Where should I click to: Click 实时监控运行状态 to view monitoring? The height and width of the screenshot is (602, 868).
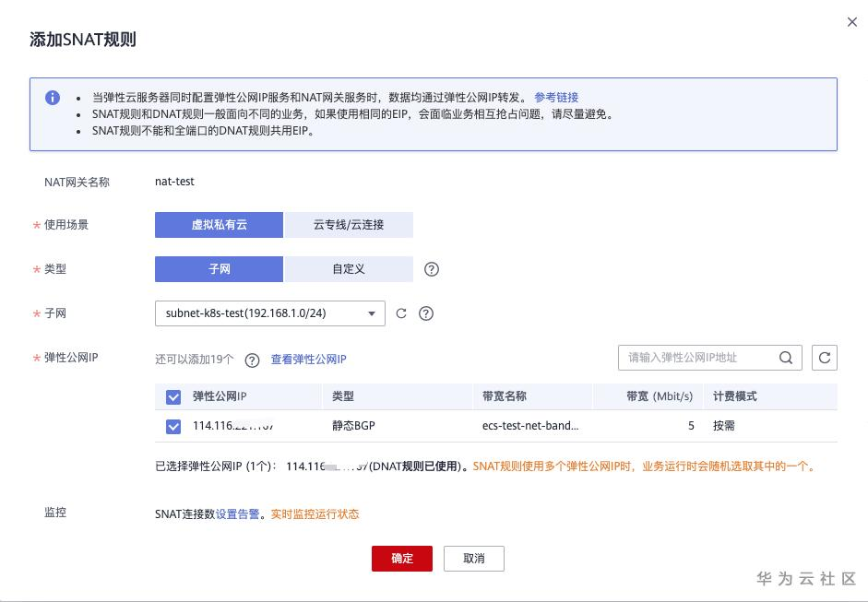pyautogui.click(x=315, y=513)
